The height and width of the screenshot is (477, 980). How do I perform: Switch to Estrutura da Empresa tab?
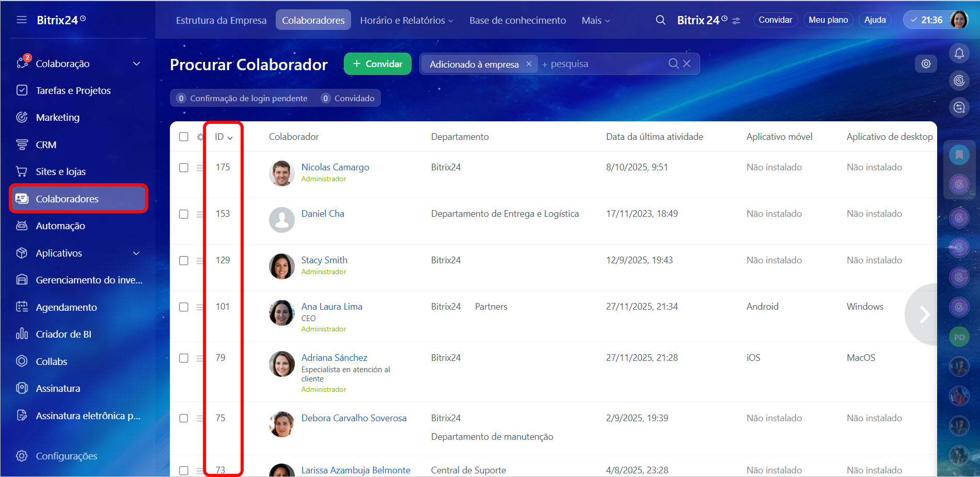(221, 20)
